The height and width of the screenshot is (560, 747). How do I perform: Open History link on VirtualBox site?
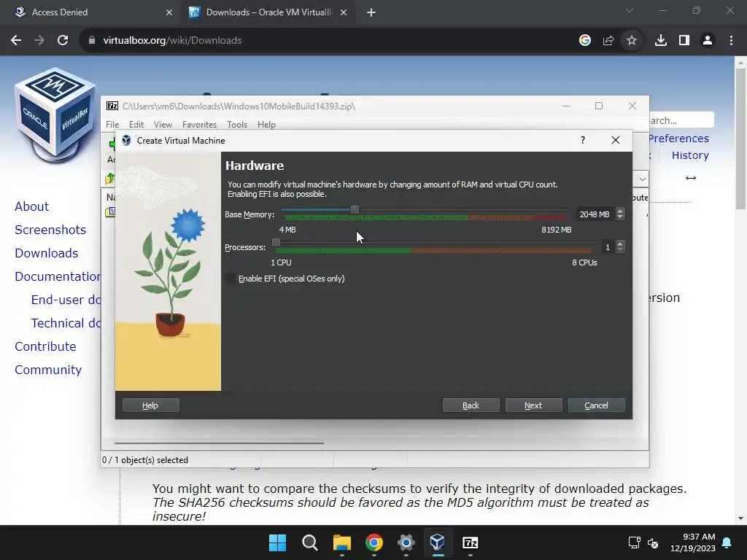pyautogui.click(x=690, y=155)
